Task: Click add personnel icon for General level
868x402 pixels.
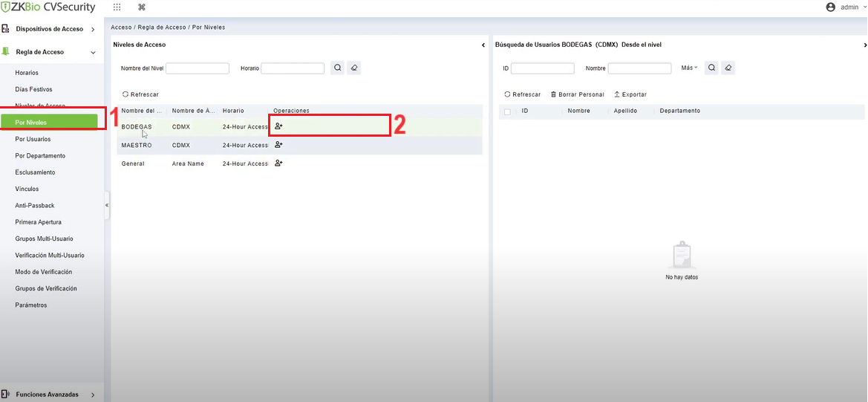Action: (x=278, y=163)
